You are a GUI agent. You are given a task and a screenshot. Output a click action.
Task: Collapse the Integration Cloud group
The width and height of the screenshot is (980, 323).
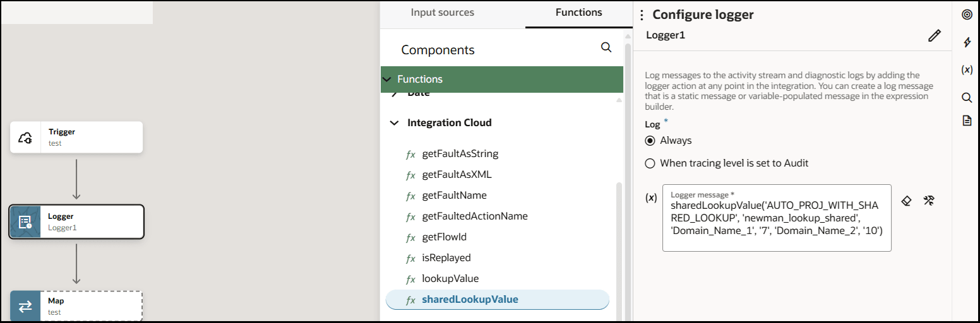395,123
